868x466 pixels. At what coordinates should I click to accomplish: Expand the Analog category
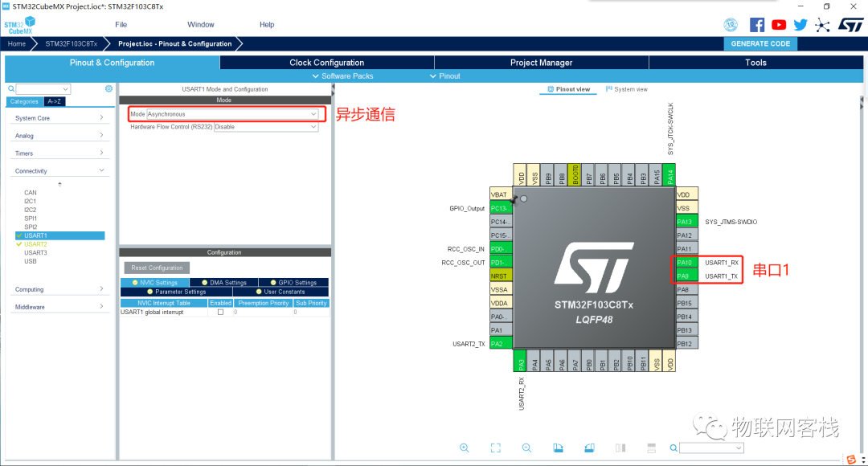(59, 136)
